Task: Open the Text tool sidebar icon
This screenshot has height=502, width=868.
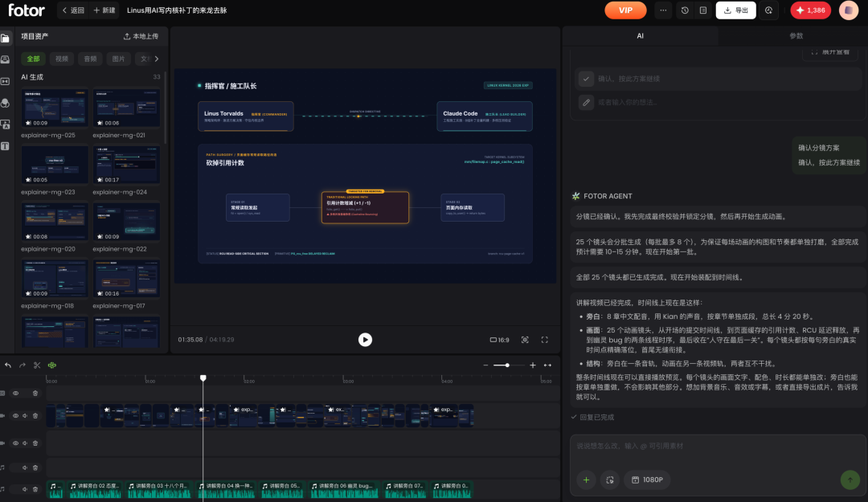Action: coord(5,146)
